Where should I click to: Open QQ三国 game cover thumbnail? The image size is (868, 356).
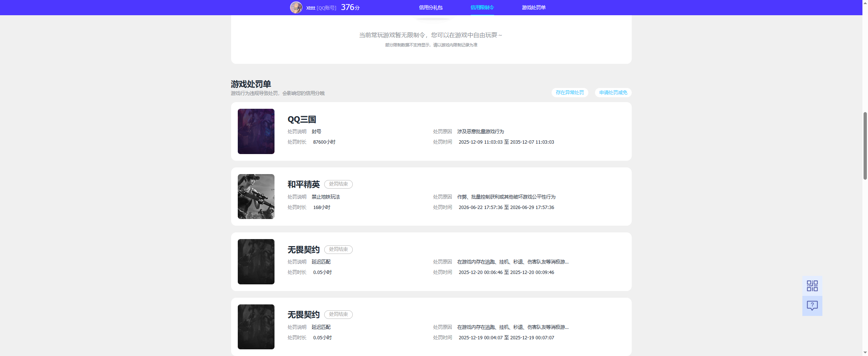point(256,131)
